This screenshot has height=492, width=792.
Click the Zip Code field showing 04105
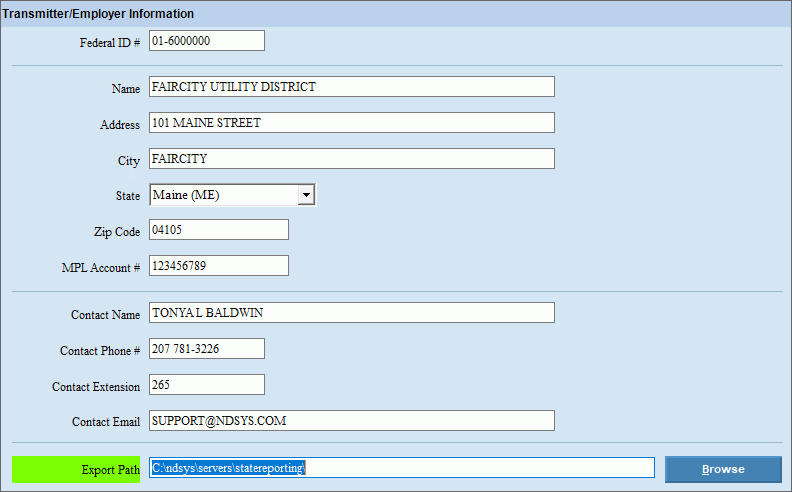click(218, 230)
